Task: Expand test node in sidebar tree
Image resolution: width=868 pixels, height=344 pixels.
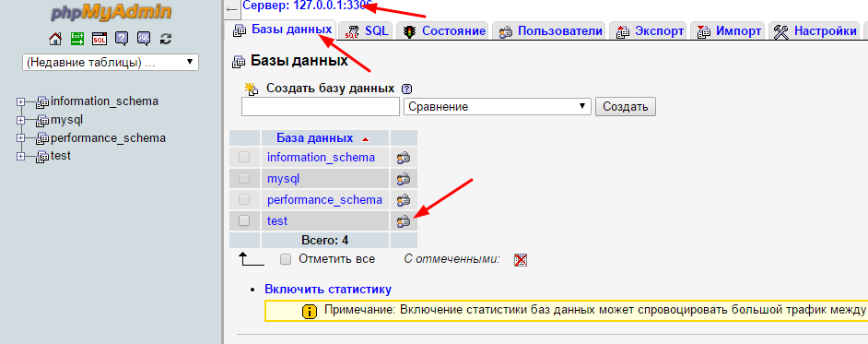Action: [21, 157]
